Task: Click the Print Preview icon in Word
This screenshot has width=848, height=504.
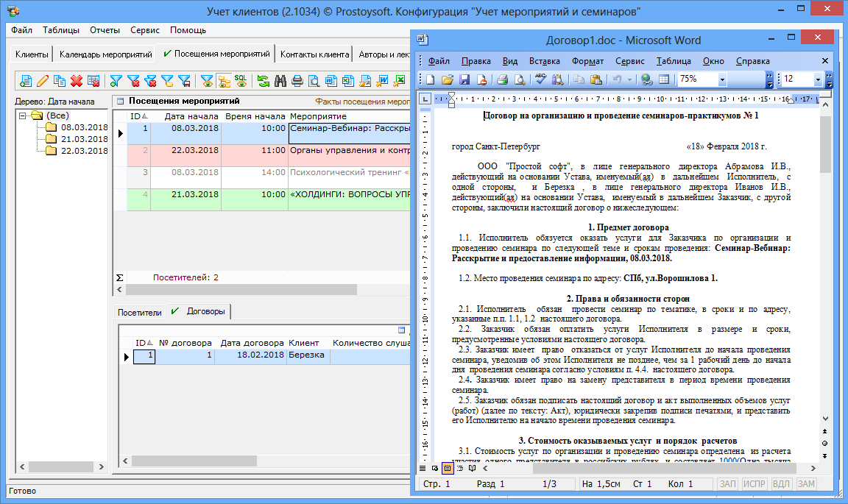Action: (x=519, y=79)
